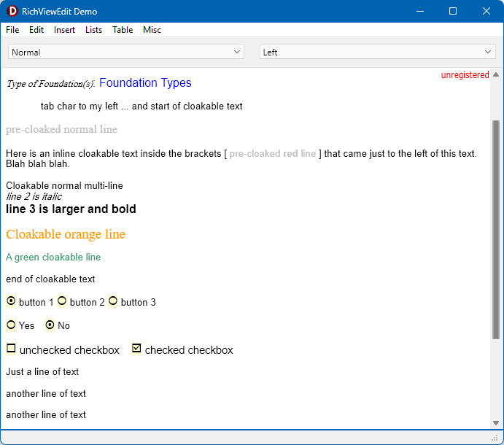
Task: Open the Table menu
Action: (123, 30)
